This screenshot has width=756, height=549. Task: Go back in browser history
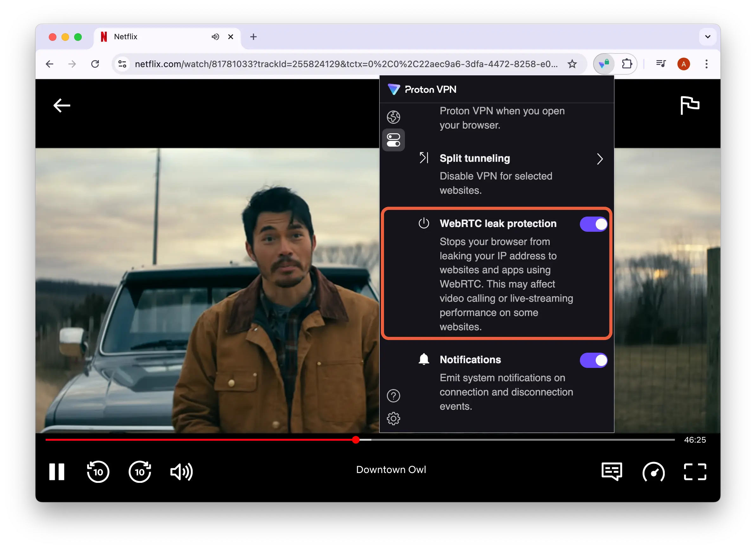(49, 64)
